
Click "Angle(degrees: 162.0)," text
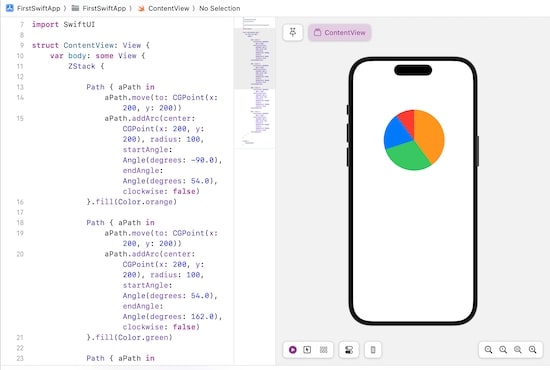coord(173,316)
